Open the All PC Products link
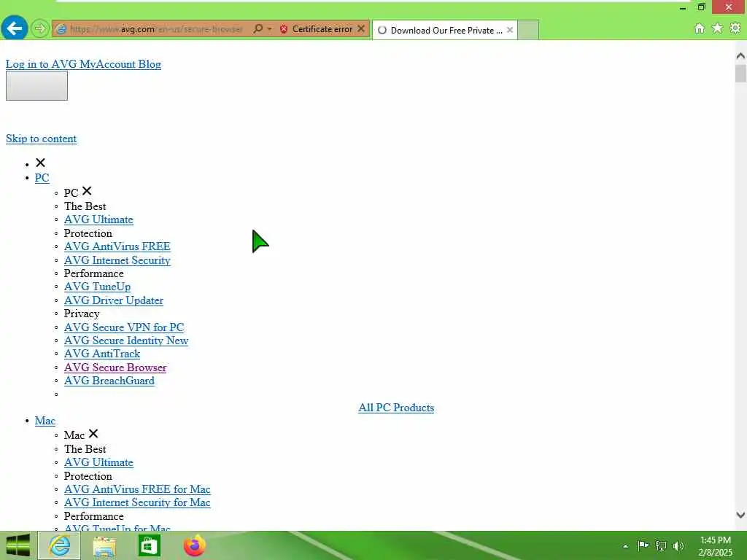Screen dimensions: 747x560 pos(396,408)
